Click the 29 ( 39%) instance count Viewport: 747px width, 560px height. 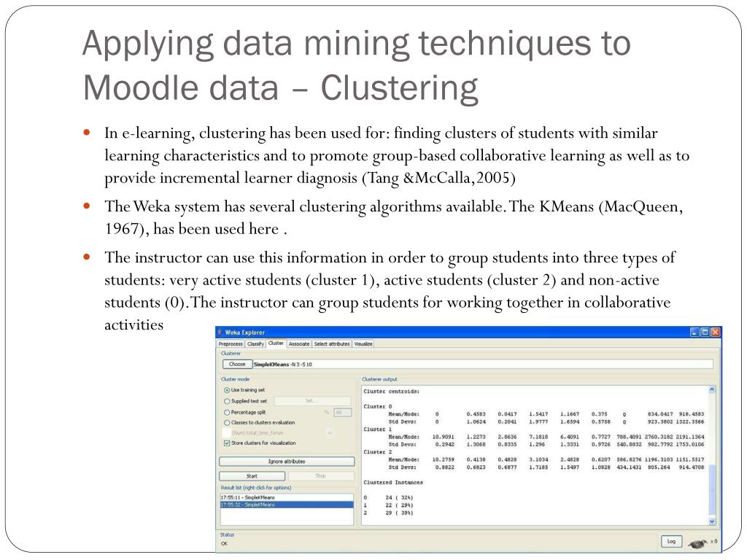399,513
